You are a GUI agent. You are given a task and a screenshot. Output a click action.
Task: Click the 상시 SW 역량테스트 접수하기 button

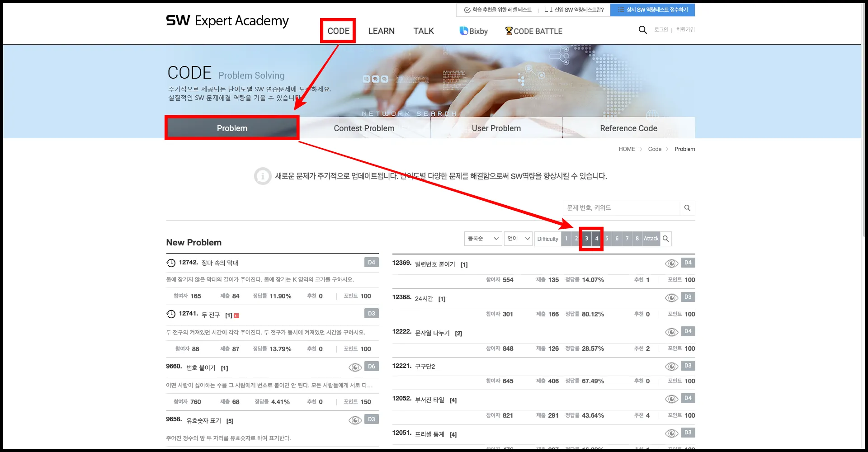coord(652,10)
